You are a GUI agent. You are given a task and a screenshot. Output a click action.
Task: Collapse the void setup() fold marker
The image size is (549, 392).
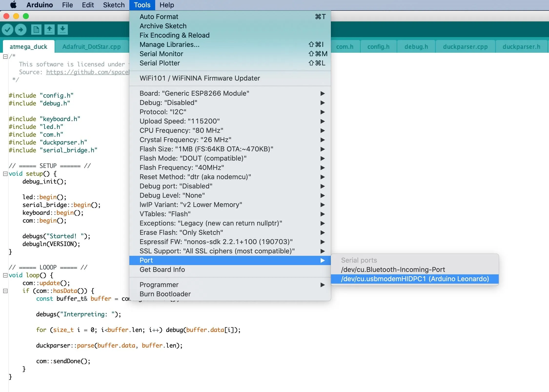click(x=5, y=174)
